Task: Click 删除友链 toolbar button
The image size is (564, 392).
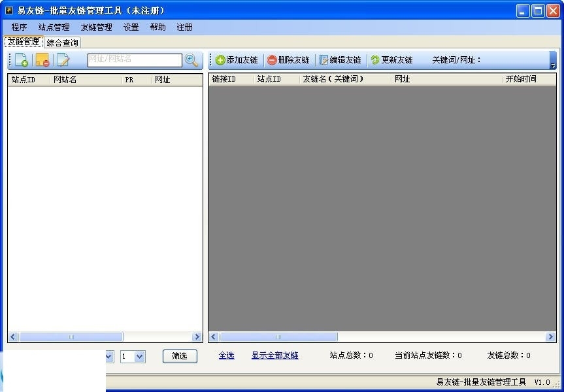Action: tap(288, 60)
